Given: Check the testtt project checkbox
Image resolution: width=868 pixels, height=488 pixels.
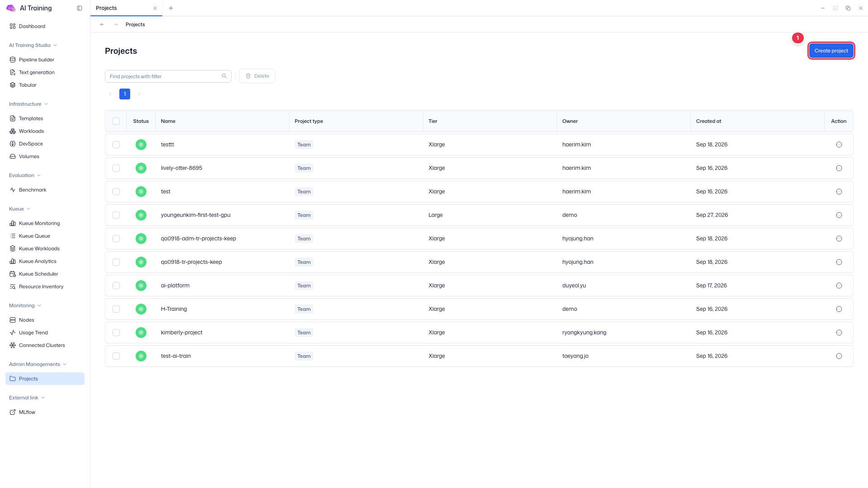Looking at the screenshot, I should (x=116, y=145).
